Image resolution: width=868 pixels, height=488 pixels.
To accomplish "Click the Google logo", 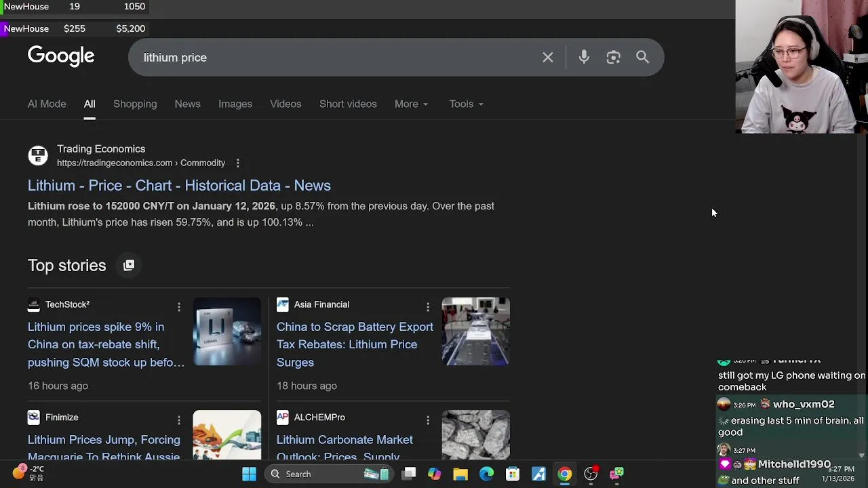I will tap(61, 57).
